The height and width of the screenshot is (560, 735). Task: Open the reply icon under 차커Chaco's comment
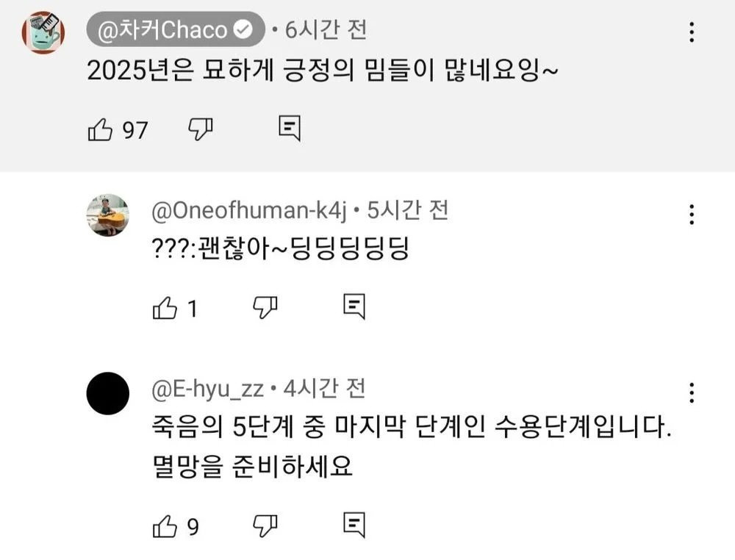click(x=290, y=128)
